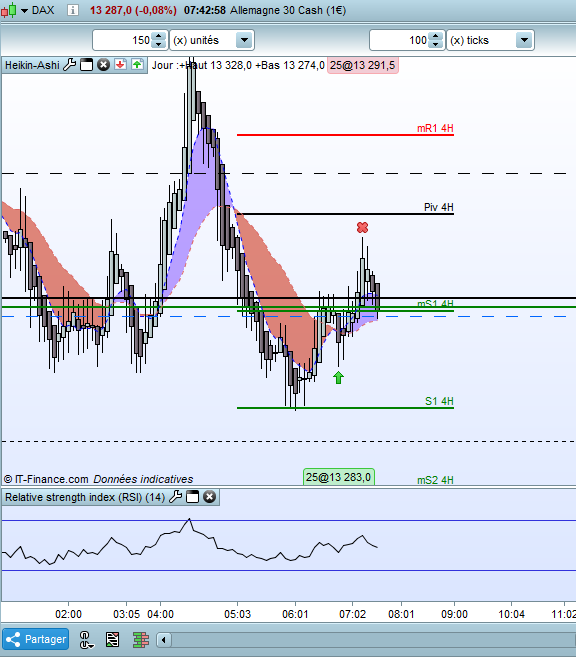Open RSI settings with the wrench
Image resolution: width=576 pixels, height=657 pixels.
(176, 497)
